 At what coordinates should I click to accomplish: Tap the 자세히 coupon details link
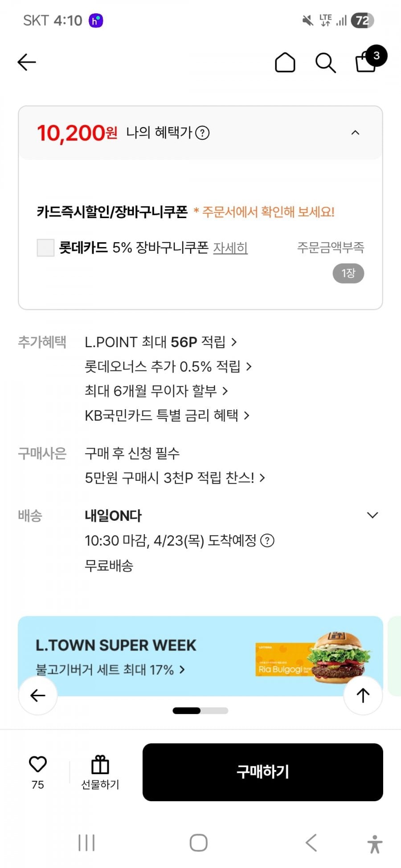(x=230, y=247)
